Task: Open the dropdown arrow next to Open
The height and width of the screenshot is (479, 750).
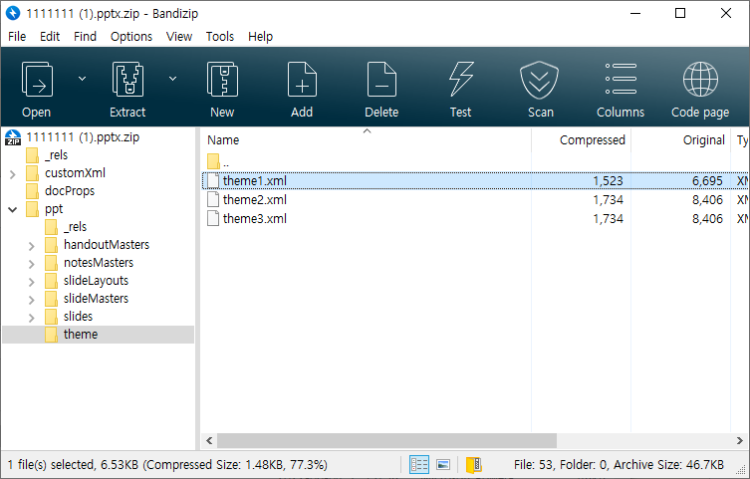Action: coord(82,78)
